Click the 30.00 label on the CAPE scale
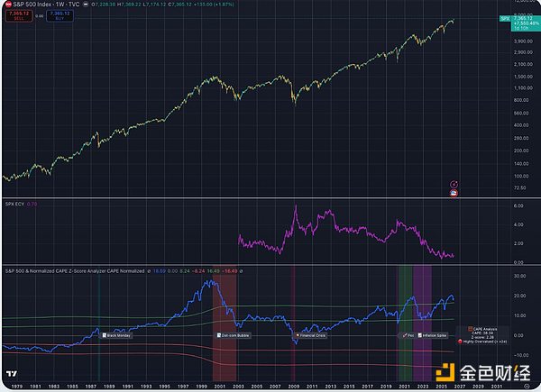 coord(520,276)
